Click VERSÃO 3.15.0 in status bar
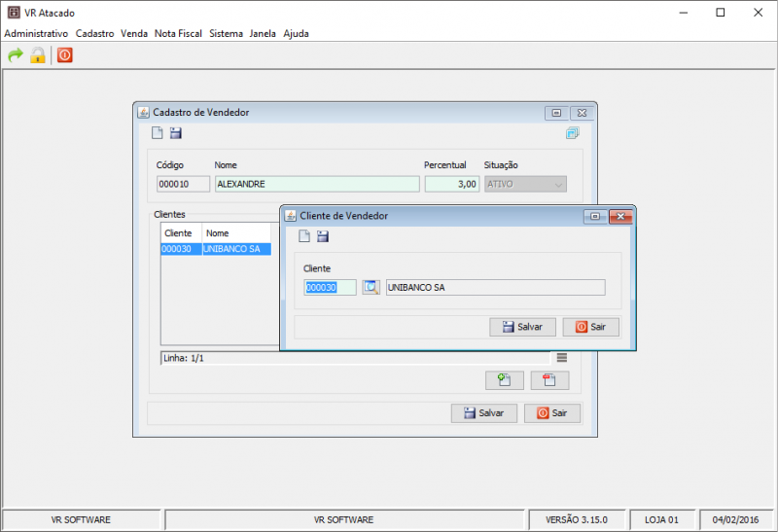This screenshot has height=532, width=778. pyautogui.click(x=577, y=519)
